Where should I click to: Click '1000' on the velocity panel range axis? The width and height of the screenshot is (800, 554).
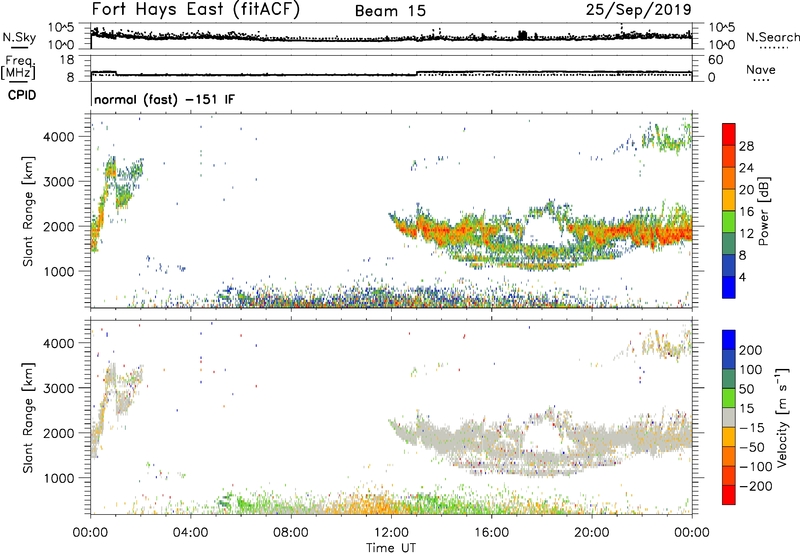click(x=59, y=478)
